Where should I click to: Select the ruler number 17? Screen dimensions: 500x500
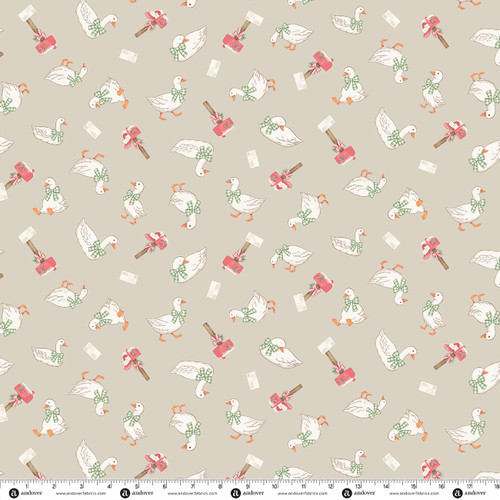(x=469, y=487)
